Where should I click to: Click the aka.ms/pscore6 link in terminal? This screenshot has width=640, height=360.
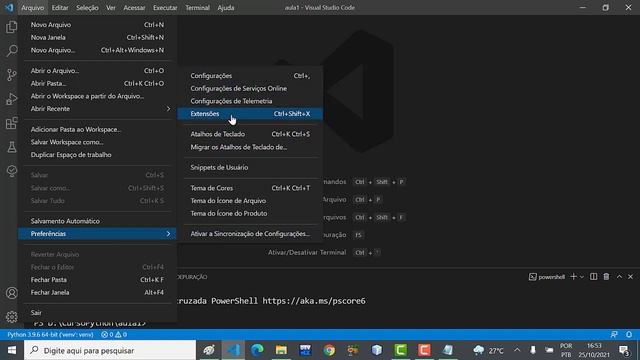(x=314, y=301)
